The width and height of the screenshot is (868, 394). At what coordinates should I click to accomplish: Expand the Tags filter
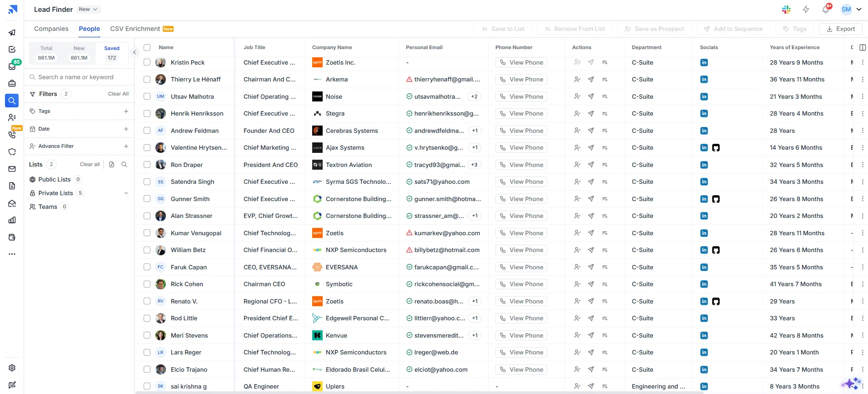(126, 111)
